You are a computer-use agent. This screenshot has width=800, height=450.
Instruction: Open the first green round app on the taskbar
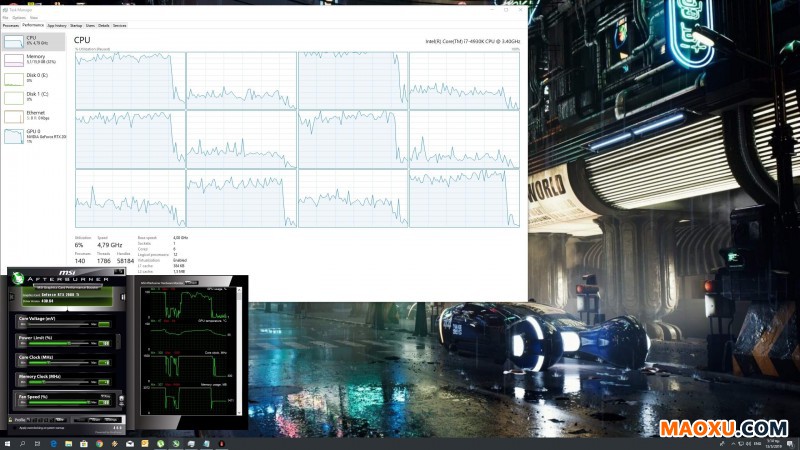tap(161, 444)
